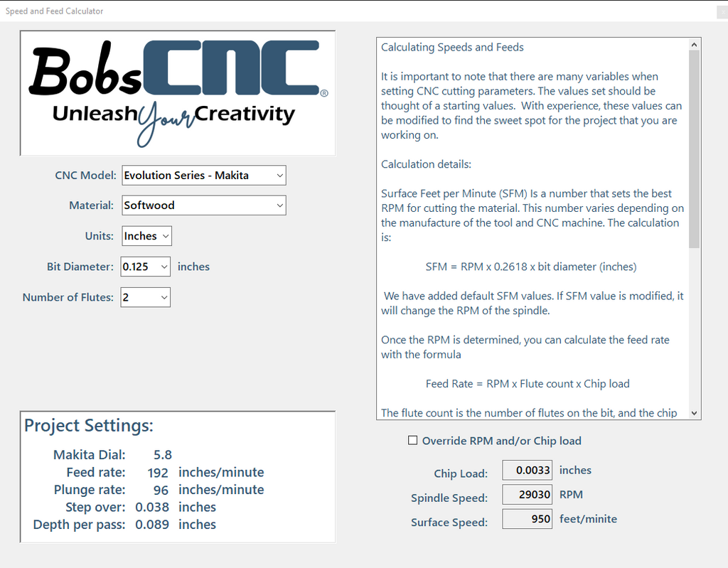Screen dimensions: 728x568
Task: Click the Spindle Speed value field
Action: (x=527, y=495)
